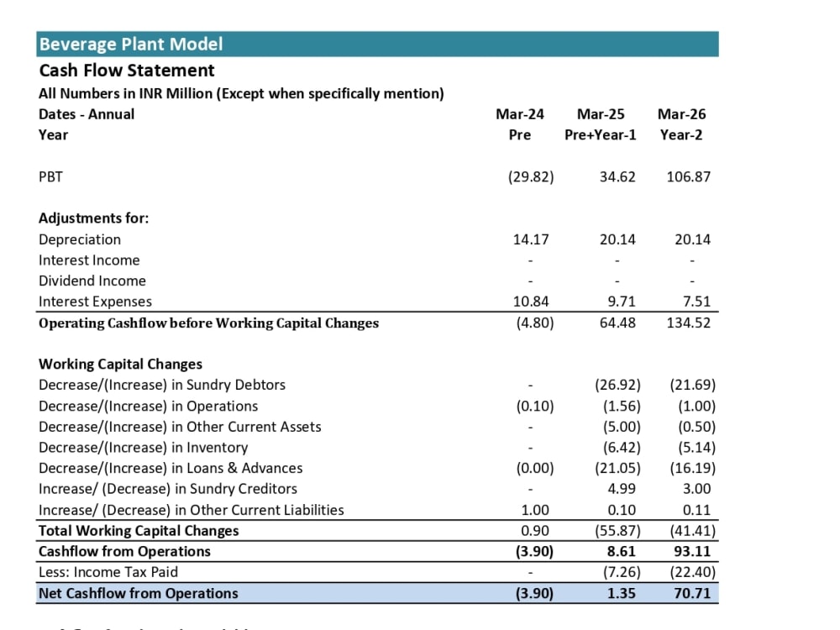The width and height of the screenshot is (840, 630).
Task: Select Interest Expenses value 9.71
Action: point(622,302)
